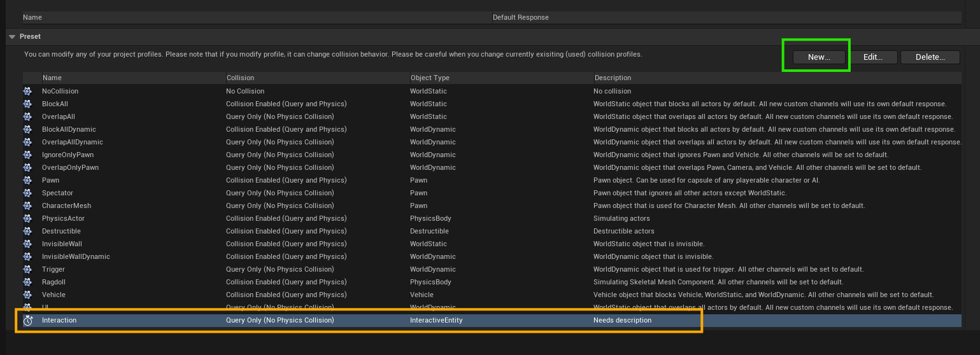
Task: Select the OverlapAllDynamic preset name
Action: tap(73, 142)
